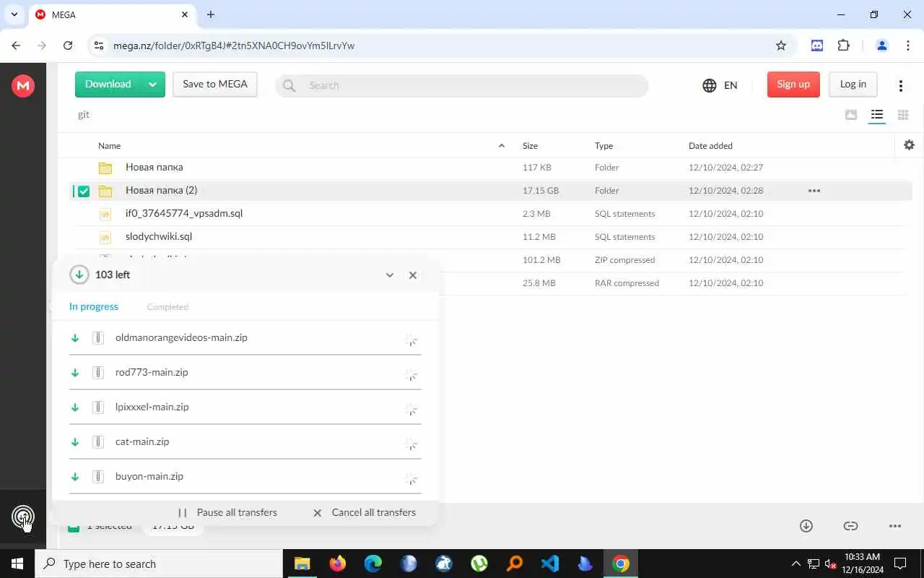Collapse the transfers panel chevron

click(x=390, y=275)
